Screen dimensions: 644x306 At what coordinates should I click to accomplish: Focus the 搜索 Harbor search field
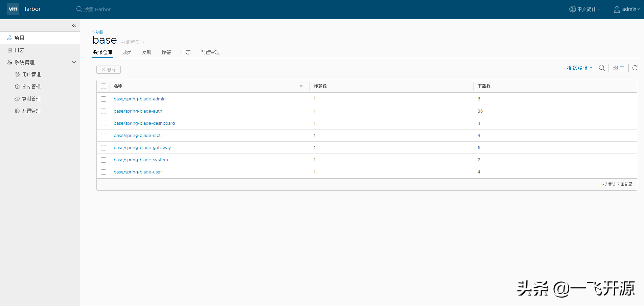click(99, 9)
